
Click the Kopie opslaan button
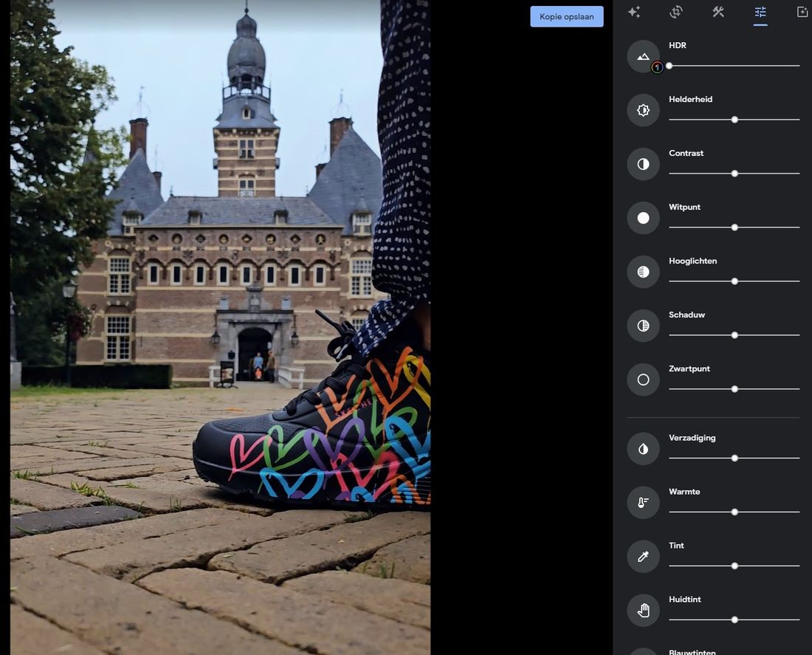coord(566,16)
